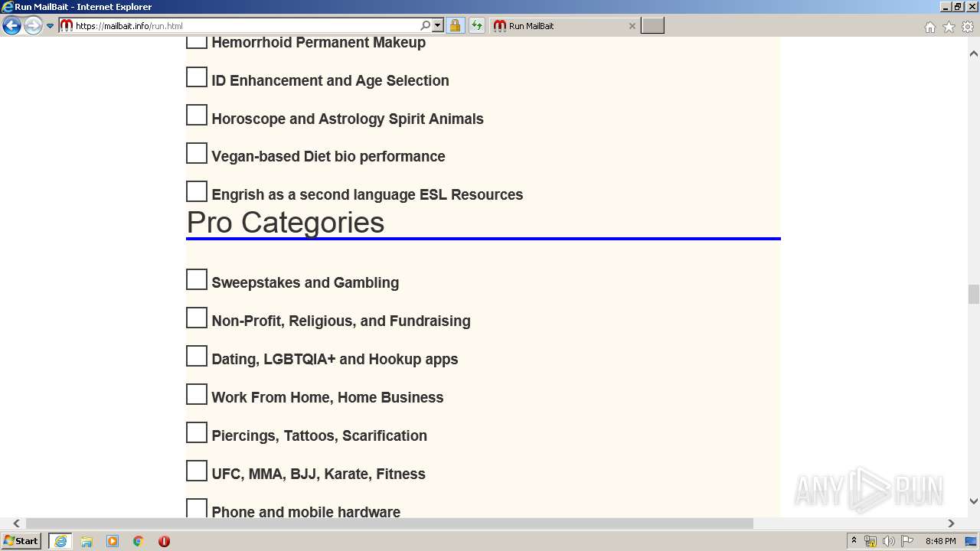
Task: Open the Action Center flag icon
Action: (x=906, y=541)
